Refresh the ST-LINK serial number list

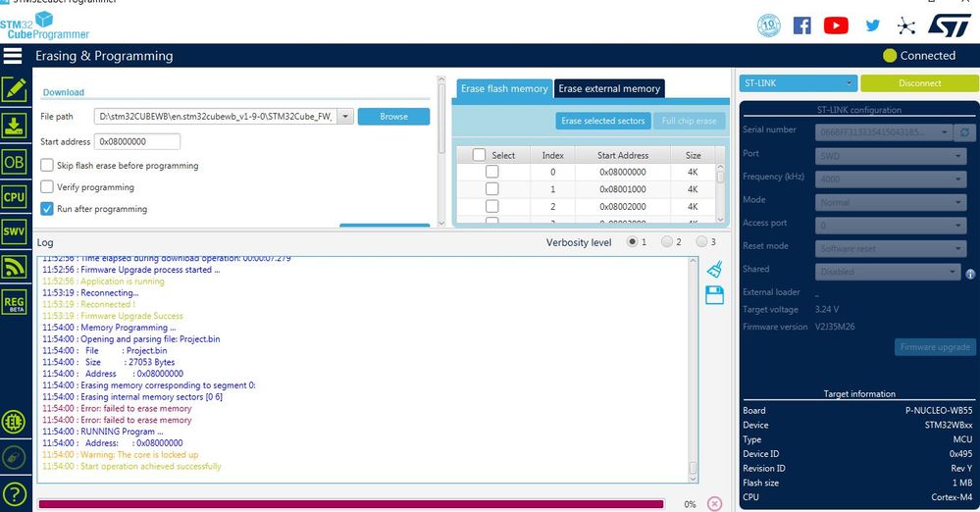(x=965, y=132)
